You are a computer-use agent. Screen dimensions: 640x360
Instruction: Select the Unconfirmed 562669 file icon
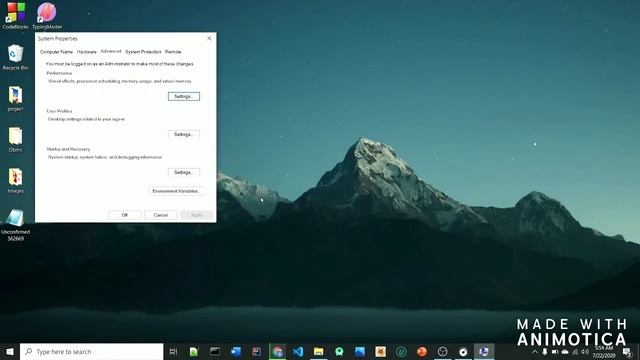coord(15,224)
